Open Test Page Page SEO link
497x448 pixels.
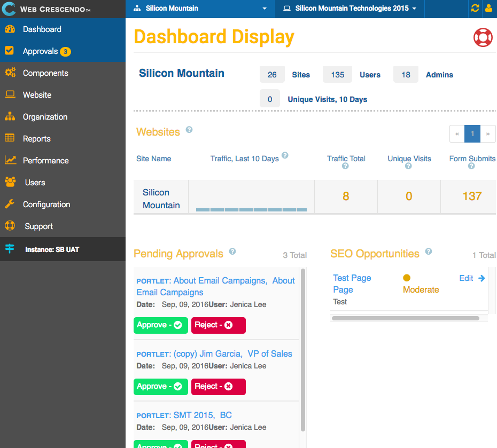[352, 284]
